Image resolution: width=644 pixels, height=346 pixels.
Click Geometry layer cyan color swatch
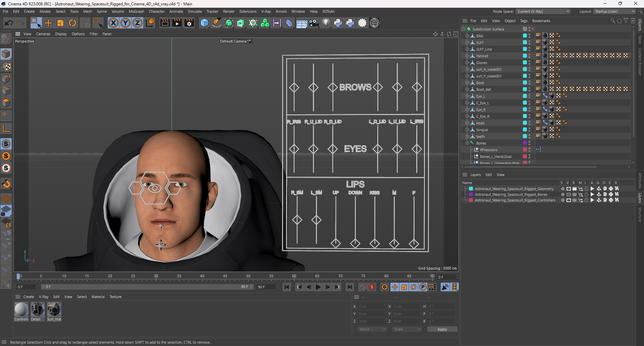[x=471, y=189]
